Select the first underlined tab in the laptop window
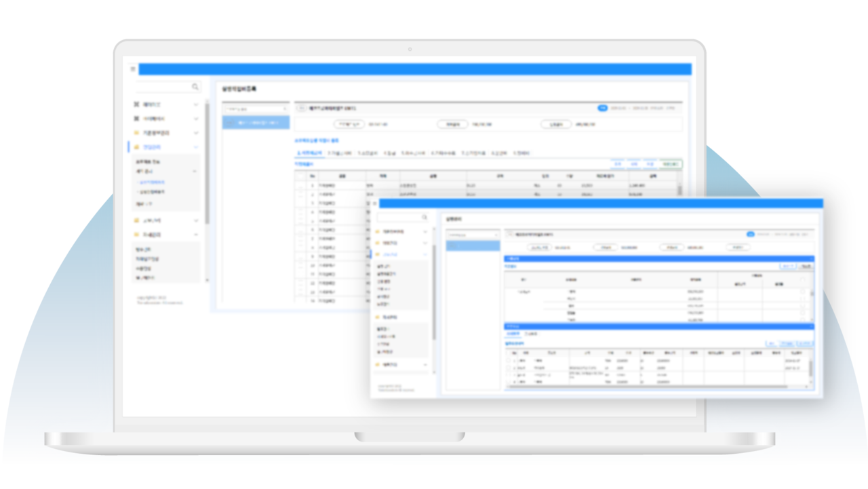The image size is (868, 489). [309, 153]
